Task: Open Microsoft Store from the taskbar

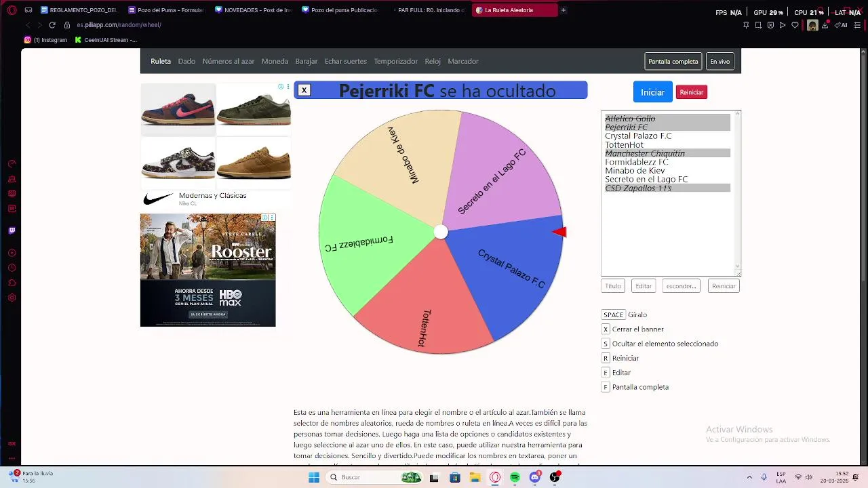Action: click(454, 477)
